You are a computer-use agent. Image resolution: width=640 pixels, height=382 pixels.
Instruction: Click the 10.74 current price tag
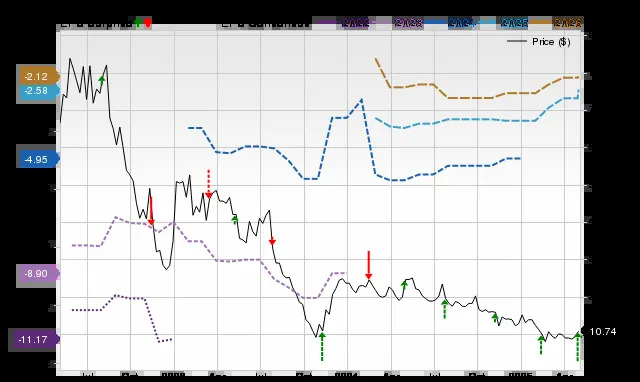point(600,332)
